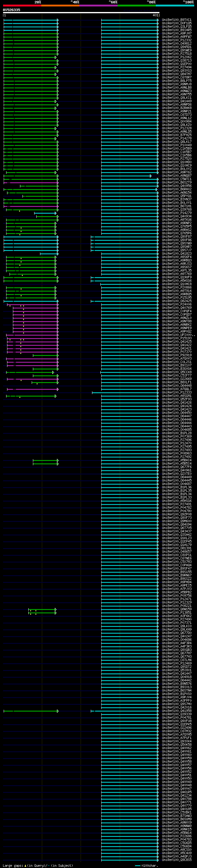Select hit label UniRef100_Q9LKI1
Image resolution: width=197 pixels, height=868 pixels.
point(177,98)
